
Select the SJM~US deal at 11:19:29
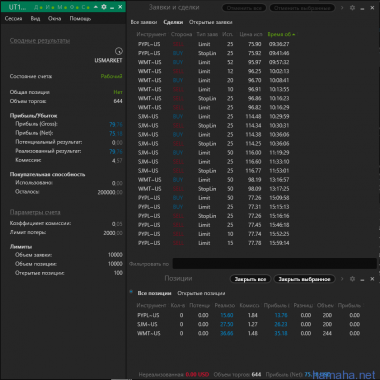[213, 153]
